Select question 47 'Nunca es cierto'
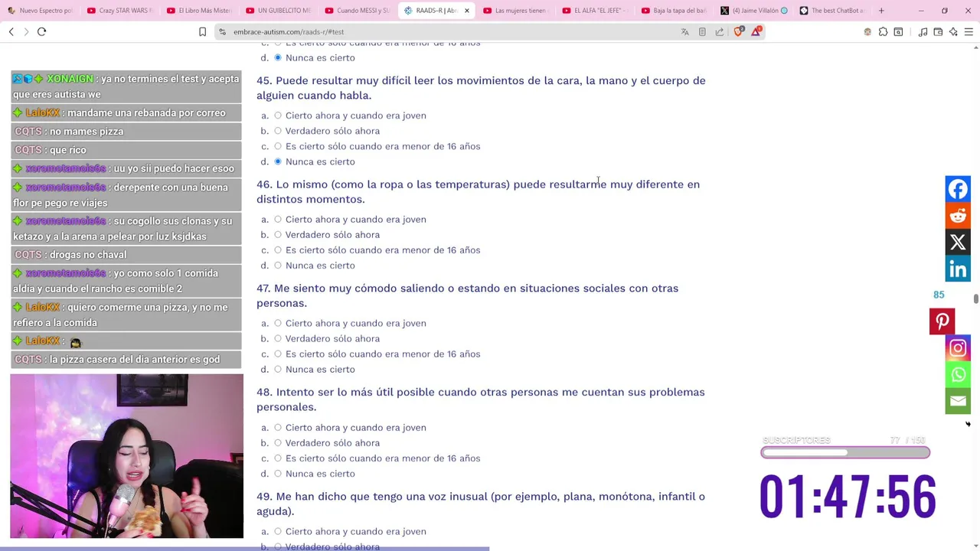This screenshot has width=980, height=551. tap(278, 369)
